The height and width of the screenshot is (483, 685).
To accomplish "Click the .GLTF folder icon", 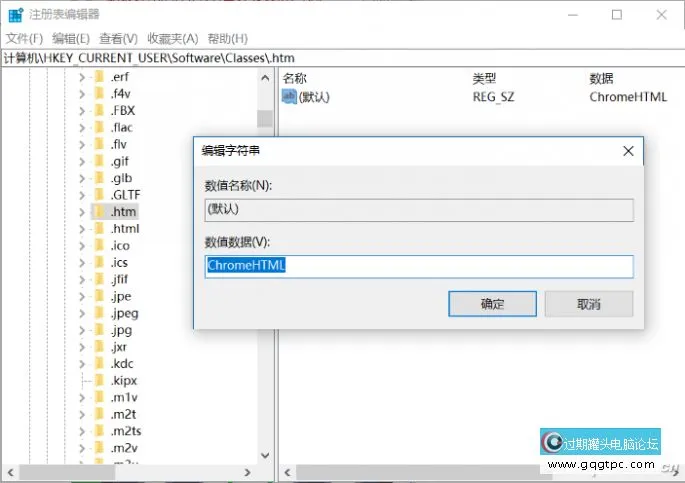I will [x=100, y=195].
